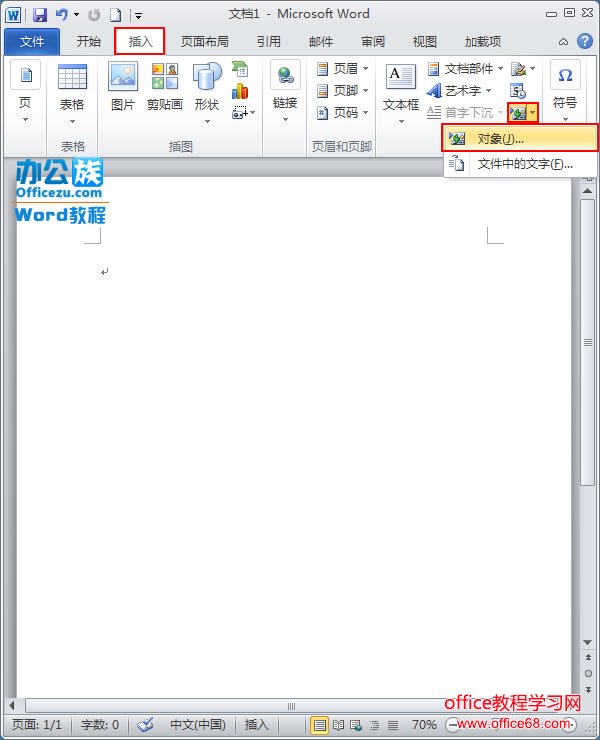Click the horizontal scrollbar left arrow
600x740 pixels.
click(x=12, y=706)
